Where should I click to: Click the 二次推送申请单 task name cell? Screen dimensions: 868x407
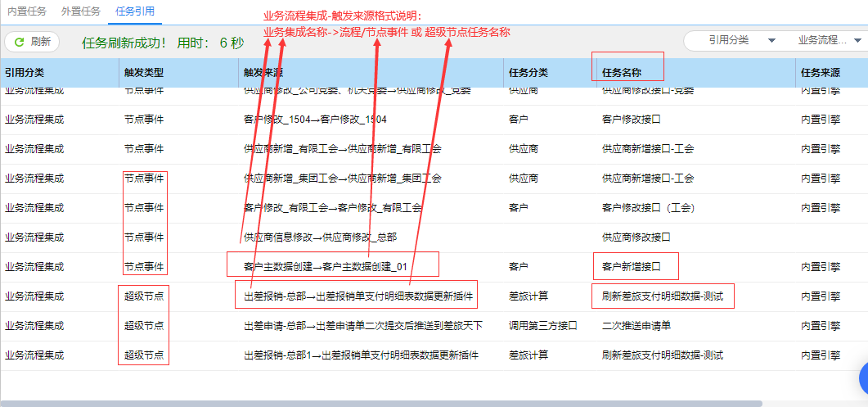[636, 326]
